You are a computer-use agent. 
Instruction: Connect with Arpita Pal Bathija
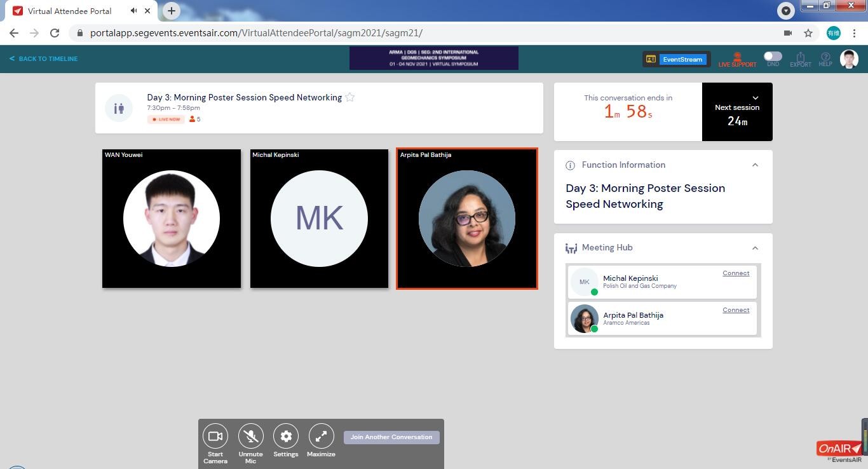[735, 310]
